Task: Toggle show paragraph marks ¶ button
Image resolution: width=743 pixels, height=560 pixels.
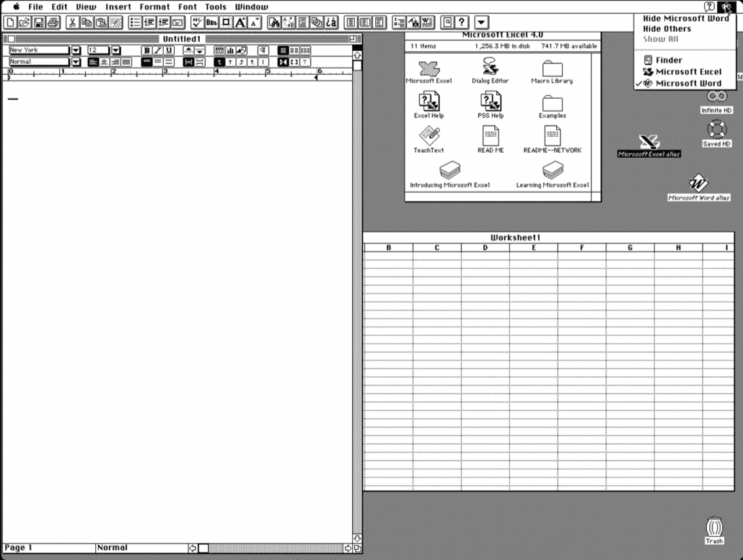Action: pos(263,50)
